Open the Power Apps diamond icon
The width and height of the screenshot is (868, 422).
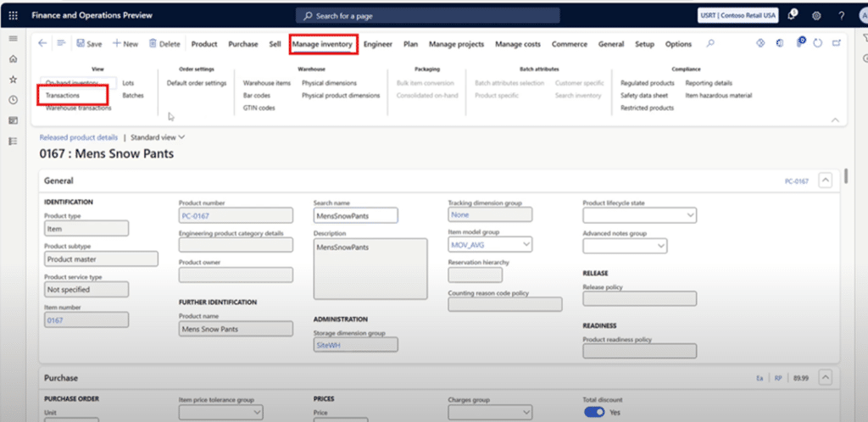coord(760,43)
